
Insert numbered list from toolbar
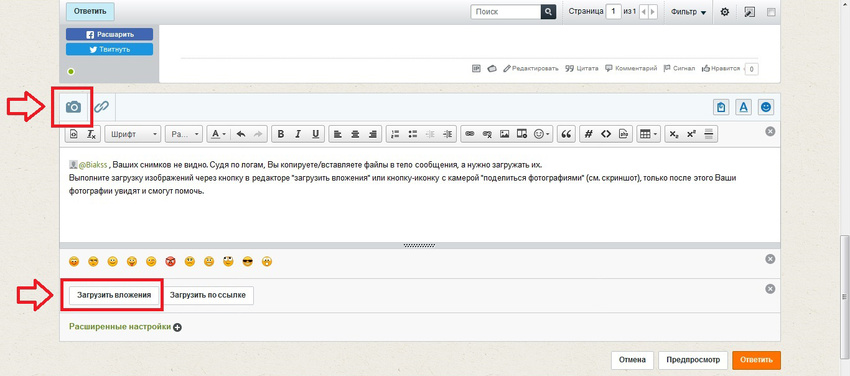395,134
